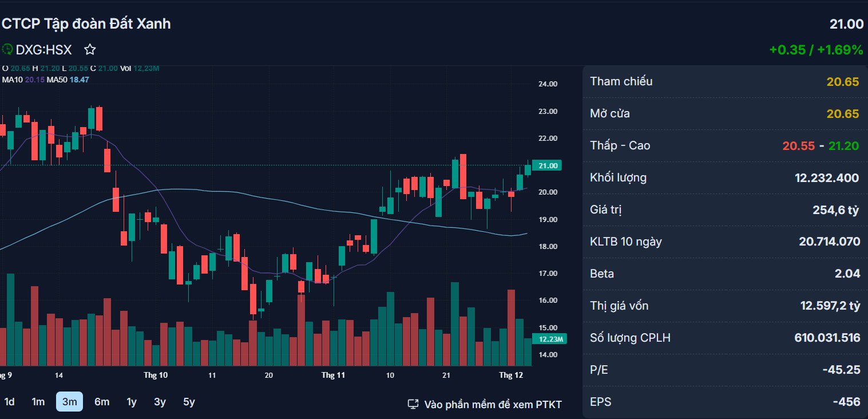Image resolution: width=868 pixels, height=419 pixels.
Task: Click the MA50 indicator label
Action: click(x=57, y=80)
